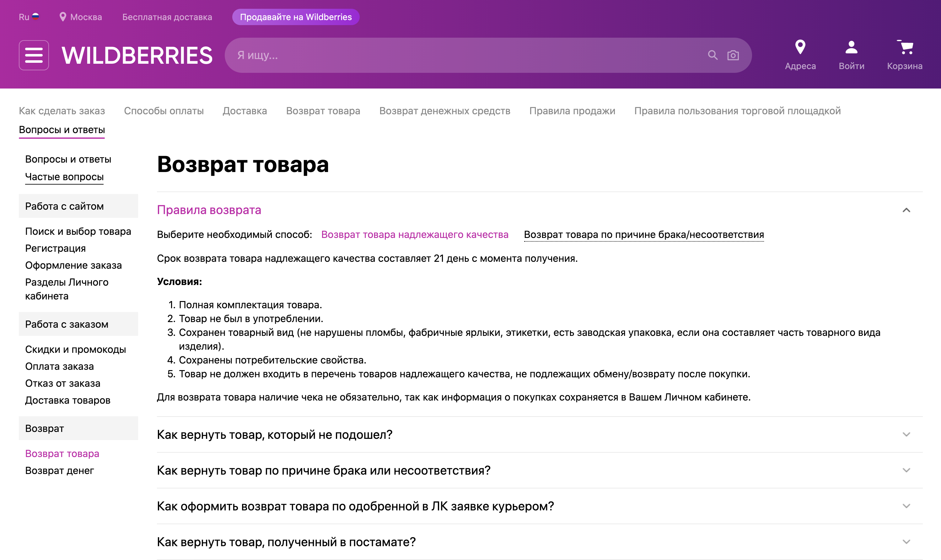Image resolution: width=941 pixels, height=560 pixels.
Task: Expand Как вернуть товар, полученный в постамате
Action: [906, 542]
